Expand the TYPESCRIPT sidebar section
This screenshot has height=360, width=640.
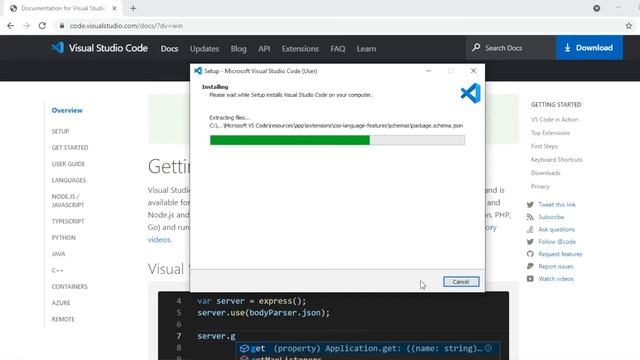[x=68, y=221]
